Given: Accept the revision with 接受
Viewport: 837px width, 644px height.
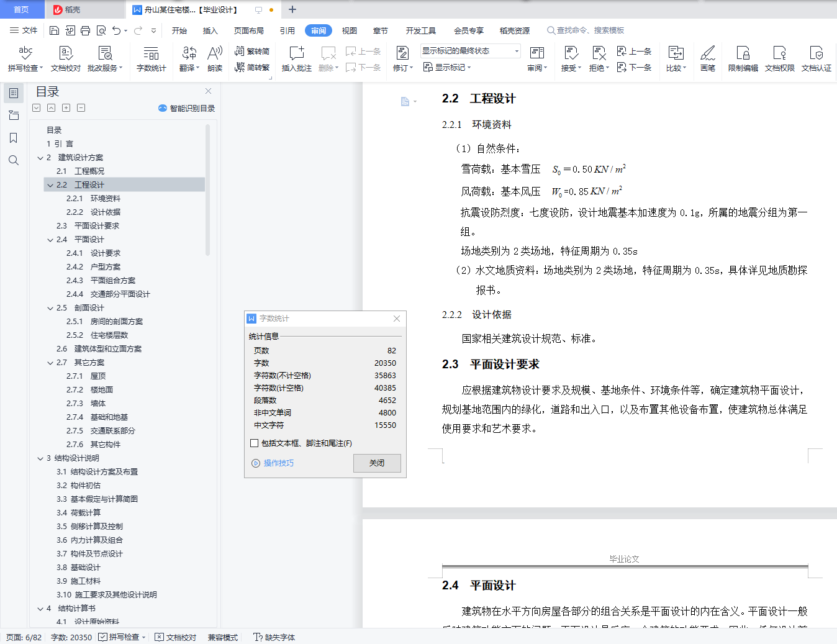Looking at the screenshot, I should coord(571,59).
